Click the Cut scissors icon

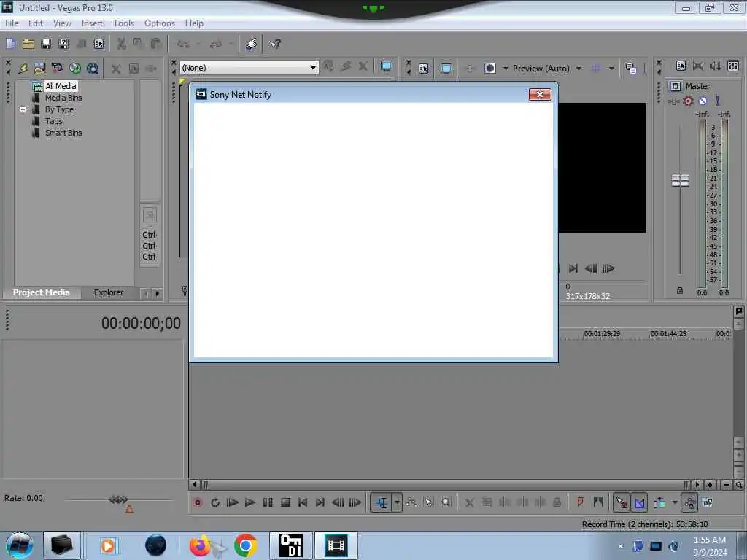coord(121,44)
